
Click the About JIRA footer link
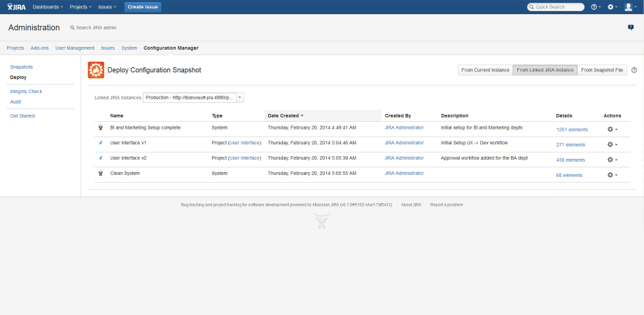pyautogui.click(x=411, y=204)
